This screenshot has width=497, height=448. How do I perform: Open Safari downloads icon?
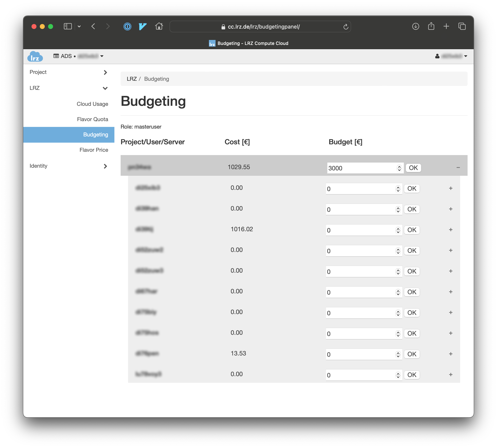(415, 26)
